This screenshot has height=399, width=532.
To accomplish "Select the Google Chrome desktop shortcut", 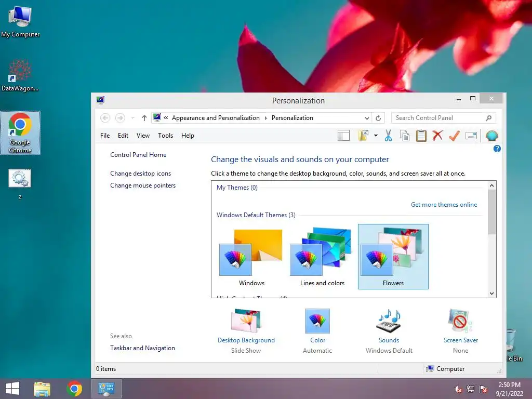I will [x=20, y=132].
